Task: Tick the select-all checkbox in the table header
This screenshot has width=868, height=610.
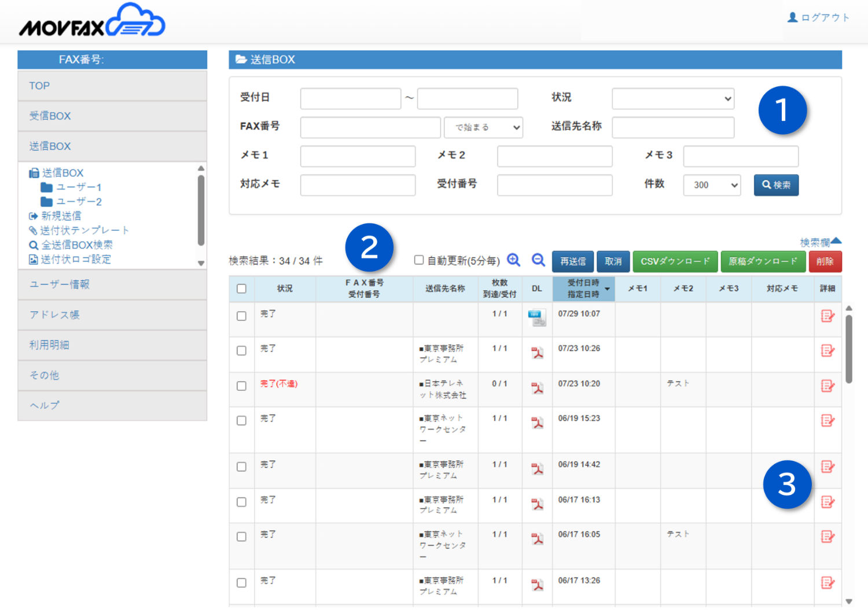Action: click(241, 289)
